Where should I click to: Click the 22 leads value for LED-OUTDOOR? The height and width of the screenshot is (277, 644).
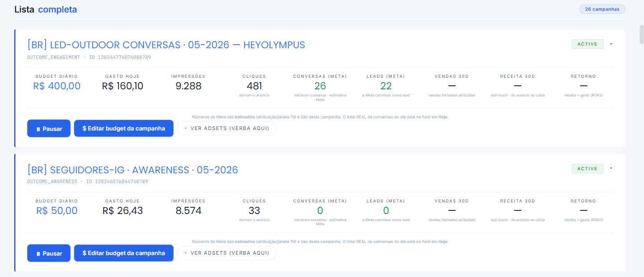(x=386, y=86)
